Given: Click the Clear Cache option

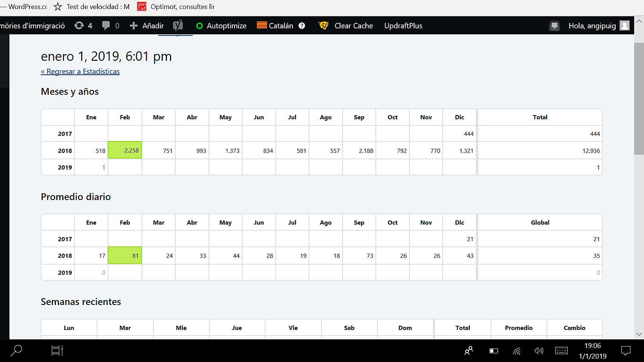Looking at the screenshot, I should pos(353,26).
